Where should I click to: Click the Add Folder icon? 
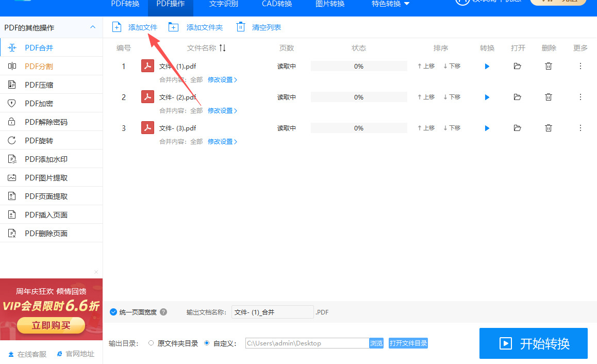click(x=174, y=27)
